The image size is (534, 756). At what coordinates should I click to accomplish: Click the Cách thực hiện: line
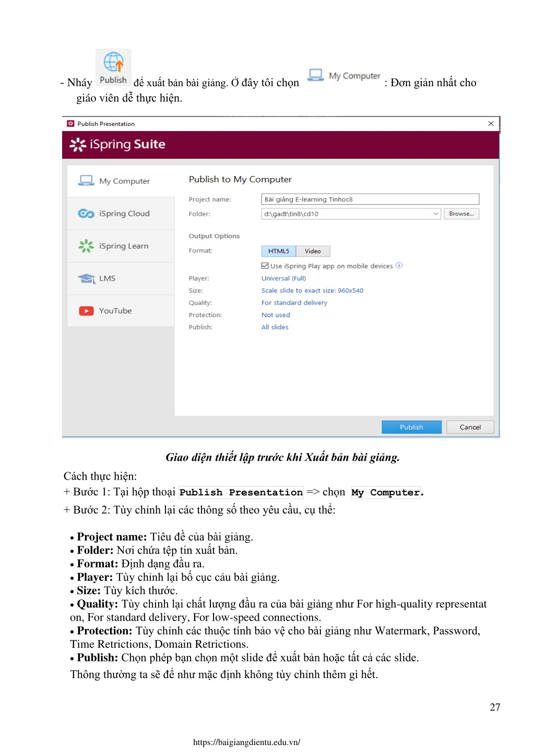(100, 476)
